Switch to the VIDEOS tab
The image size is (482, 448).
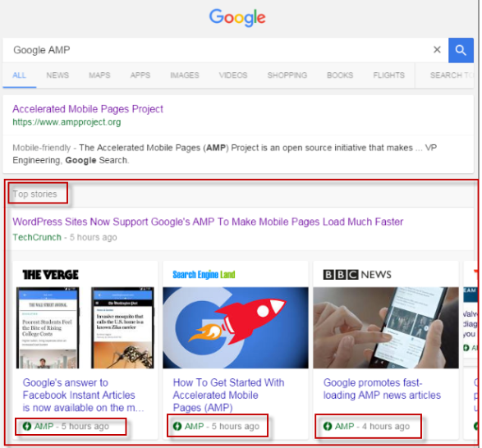pos(233,75)
